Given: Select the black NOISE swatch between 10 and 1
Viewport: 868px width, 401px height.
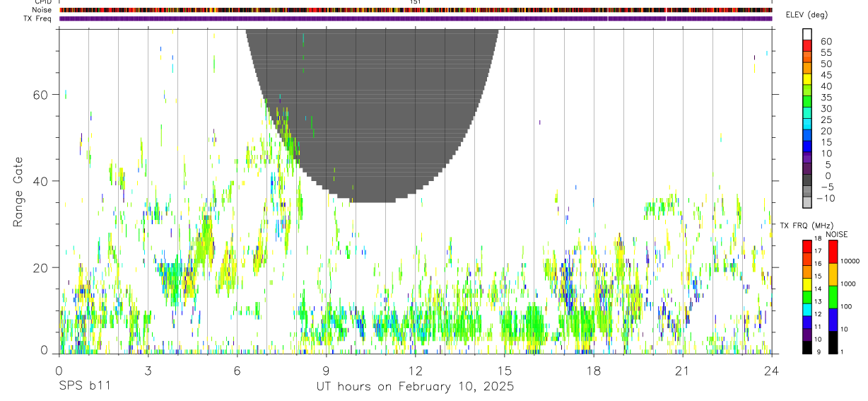Looking at the screenshot, I should (833, 342).
